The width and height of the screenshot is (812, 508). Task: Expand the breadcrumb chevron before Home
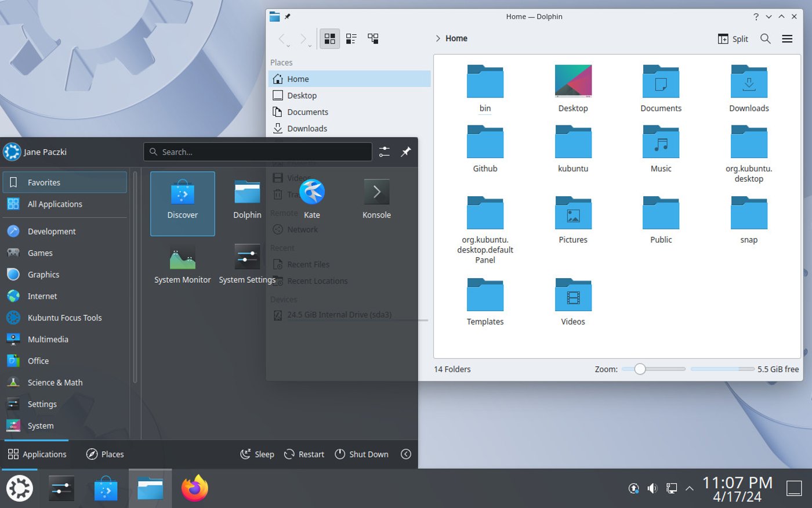[437, 38]
